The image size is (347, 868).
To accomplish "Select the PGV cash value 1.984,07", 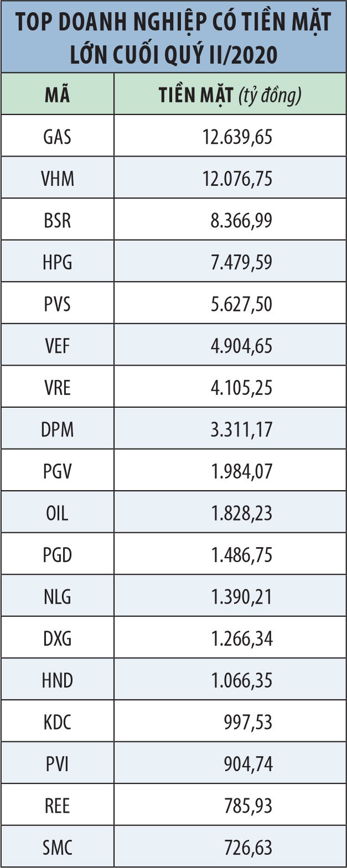I will coord(241,471).
